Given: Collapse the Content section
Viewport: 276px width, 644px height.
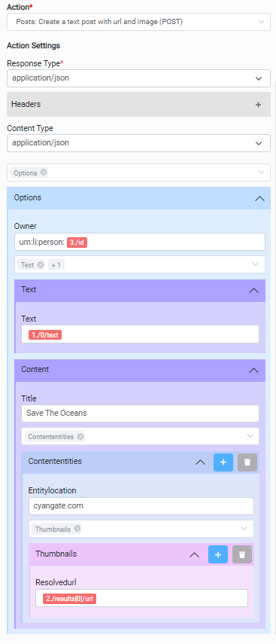Looking at the screenshot, I should 254,371.
